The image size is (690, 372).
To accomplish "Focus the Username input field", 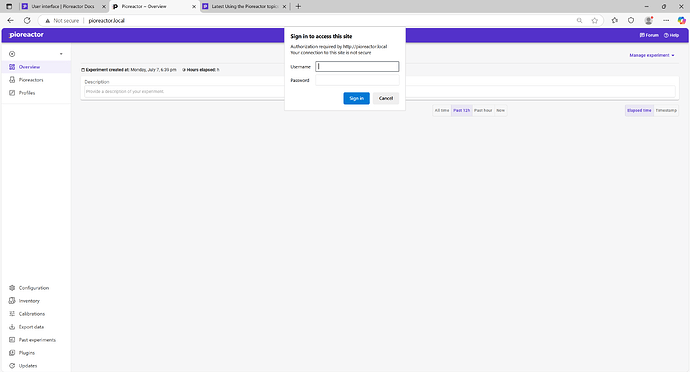I will coord(357,66).
